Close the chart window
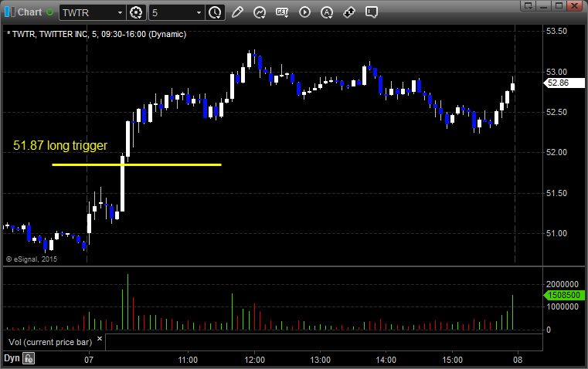Image resolution: width=588 pixels, height=369 pixels. [x=574, y=5]
